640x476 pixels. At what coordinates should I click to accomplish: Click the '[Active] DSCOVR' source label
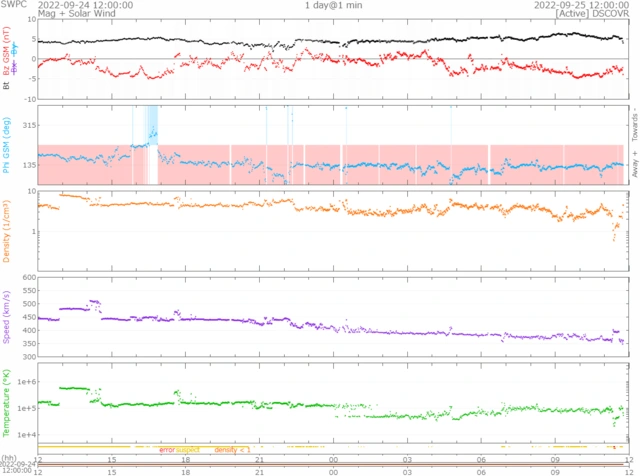592,13
